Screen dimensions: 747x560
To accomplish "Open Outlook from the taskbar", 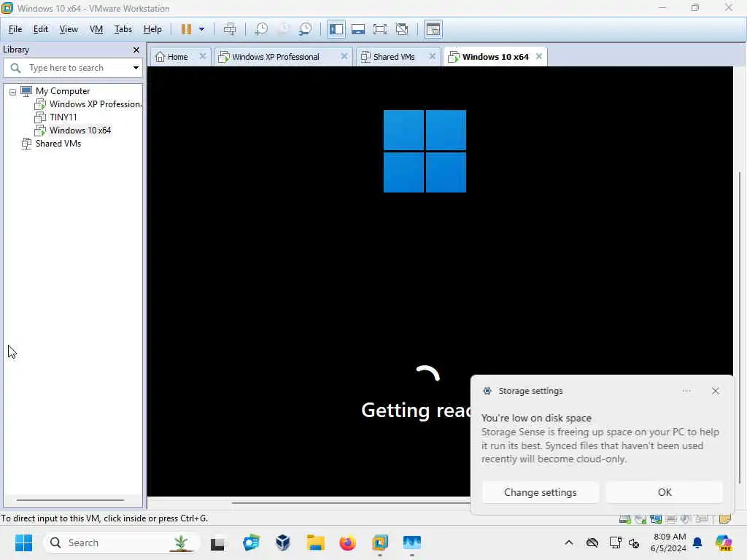I will click(251, 542).
